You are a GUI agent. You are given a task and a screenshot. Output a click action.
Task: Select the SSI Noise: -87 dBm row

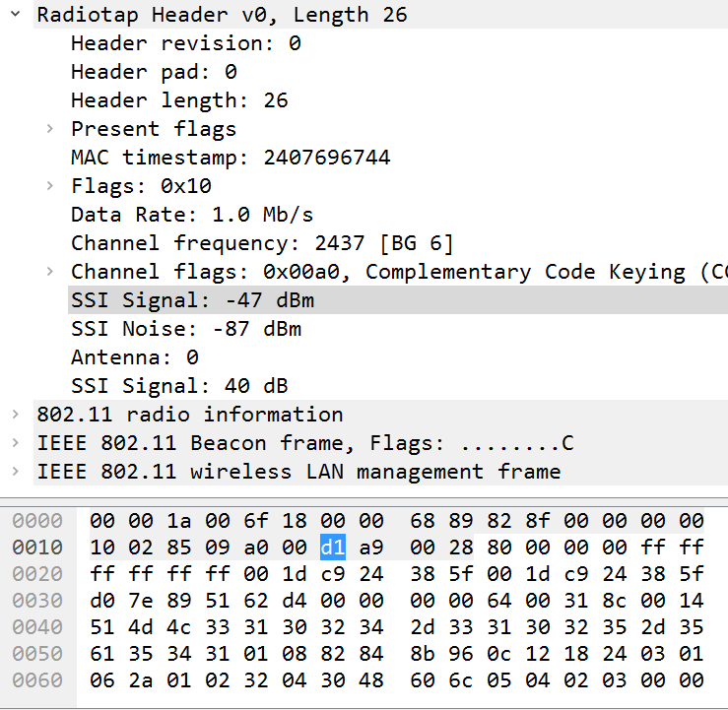[x=399, y=329]
